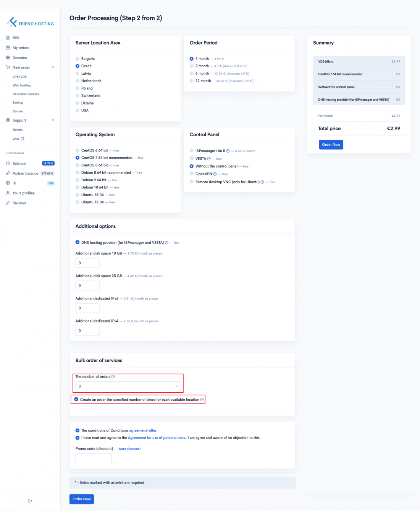Open VPS/VDS in the sidebar
The height and width of the screenshot is (511, 420).
coord(19,77)
